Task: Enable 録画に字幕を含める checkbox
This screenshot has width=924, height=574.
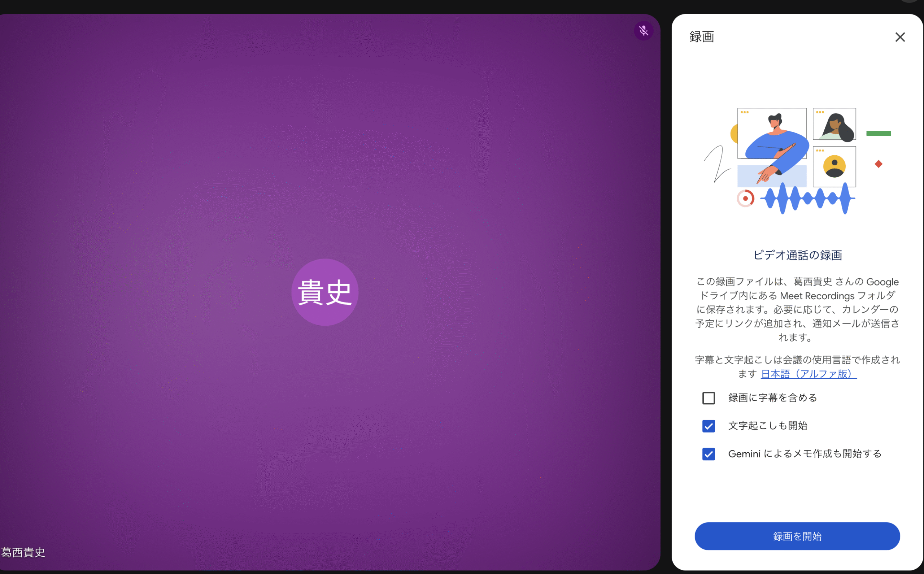Action: 709,398
